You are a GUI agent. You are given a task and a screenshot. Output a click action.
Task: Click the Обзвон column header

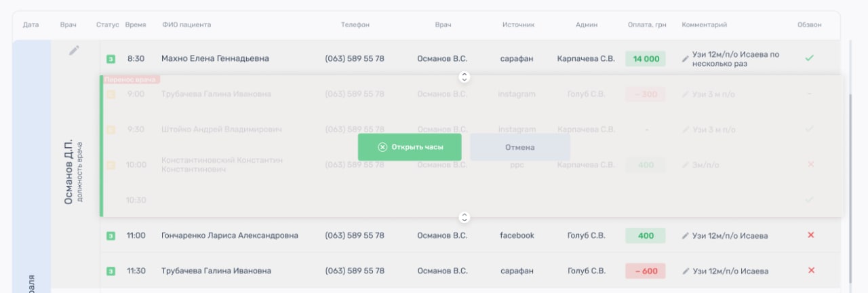(x=809, y=25)
